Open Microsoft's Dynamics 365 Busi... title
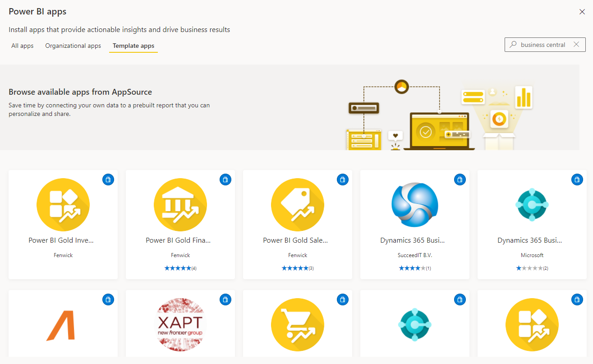The height and width of the screenshot is (364, 593). [530, 240]
